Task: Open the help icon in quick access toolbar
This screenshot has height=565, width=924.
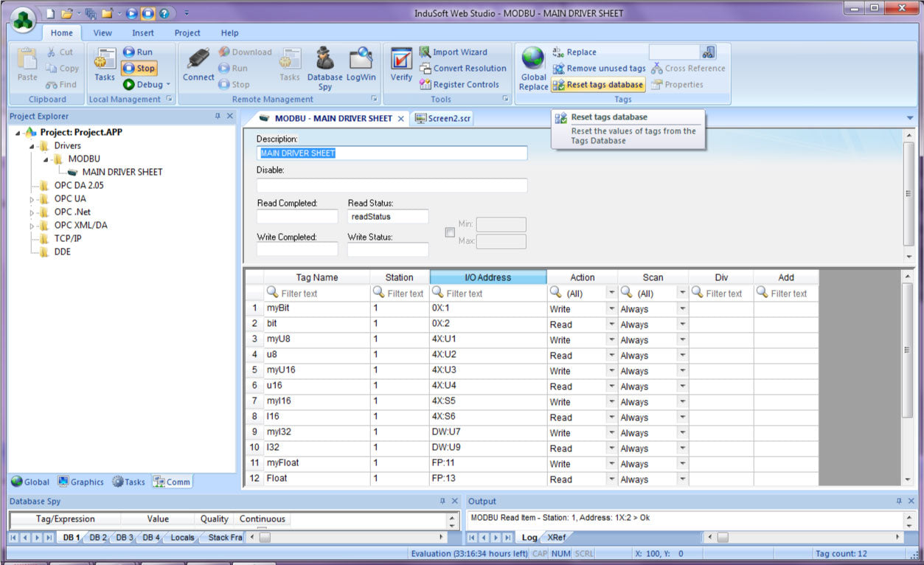Action: [x=163, y=13]
